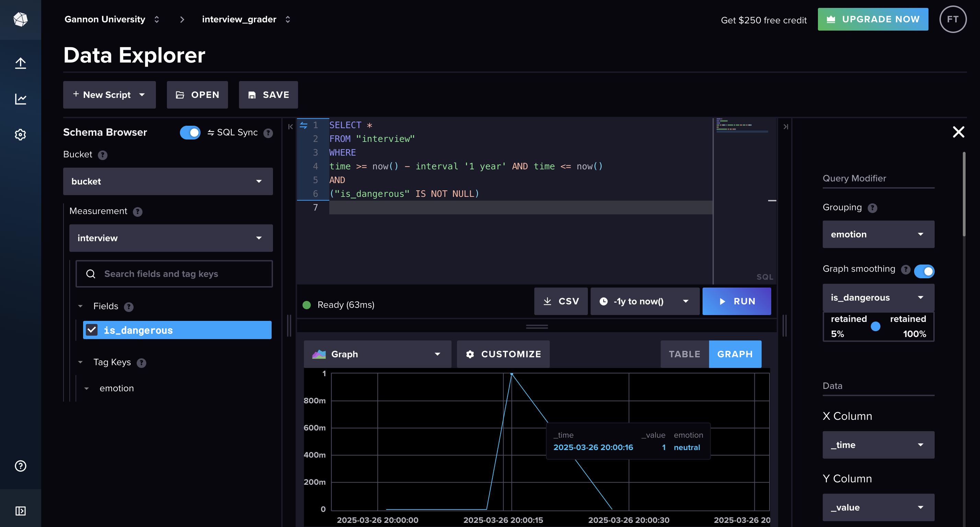Disable the Graph smoothing toggle
This screenshot has width=980, height=527.
[924, 271]
